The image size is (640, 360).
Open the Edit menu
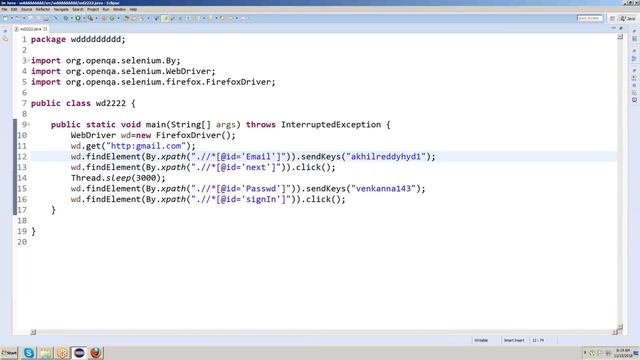(x=14, y=9)
